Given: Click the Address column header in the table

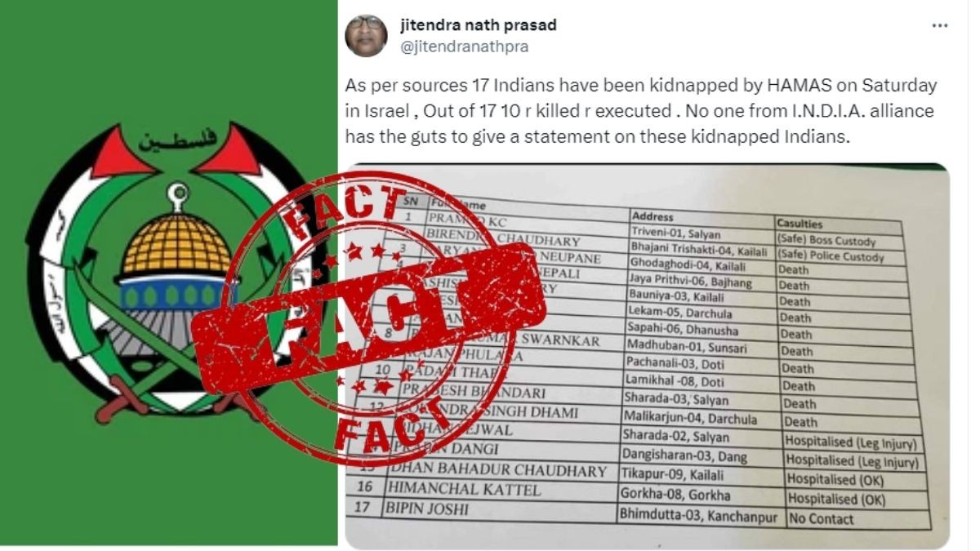Looking at the screenshot, I should pos(653,217).
